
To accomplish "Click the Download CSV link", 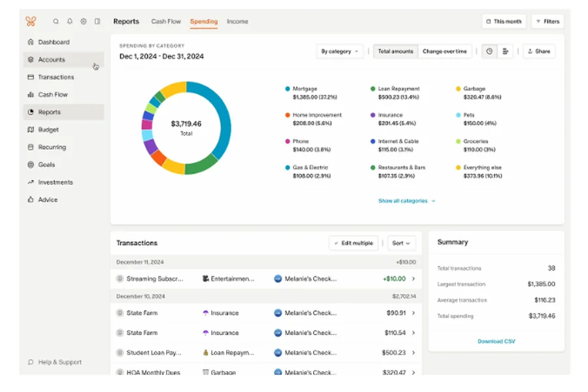I will click(495, 340).
